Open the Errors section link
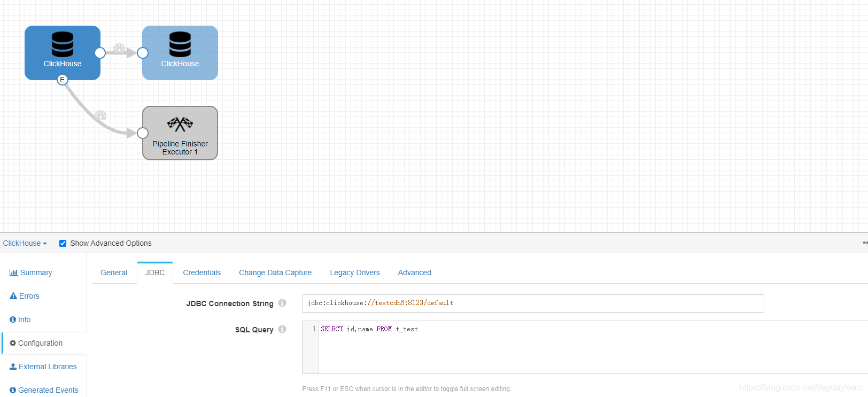Image resolution: width=868 pixels, height=397 pixels. click(x=29, y=296)
